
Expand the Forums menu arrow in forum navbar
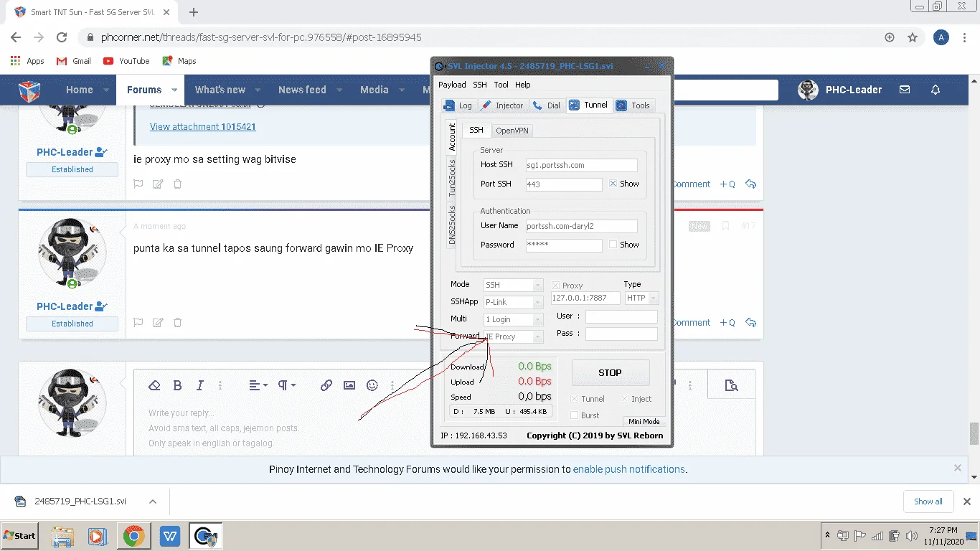tap(174, 90)
